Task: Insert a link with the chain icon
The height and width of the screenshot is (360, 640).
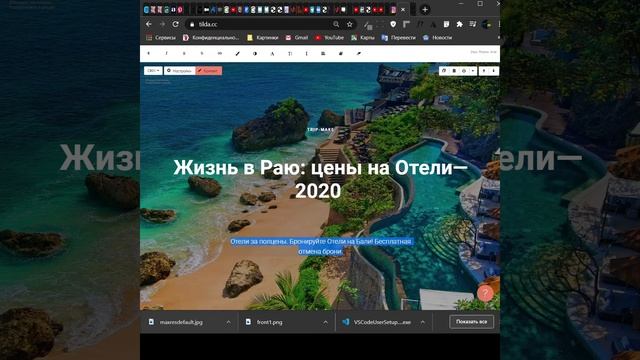Action: pyautogui.click(x=220, y=53)
